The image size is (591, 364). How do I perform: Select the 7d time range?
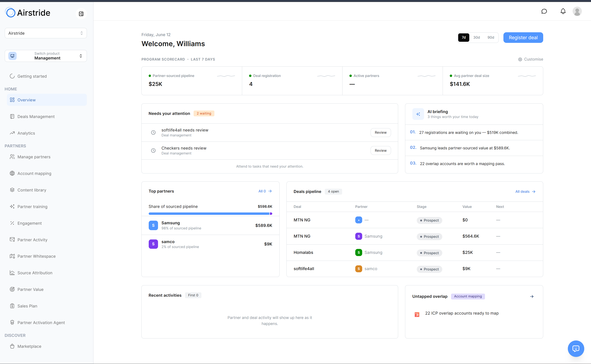coord(464,38)
